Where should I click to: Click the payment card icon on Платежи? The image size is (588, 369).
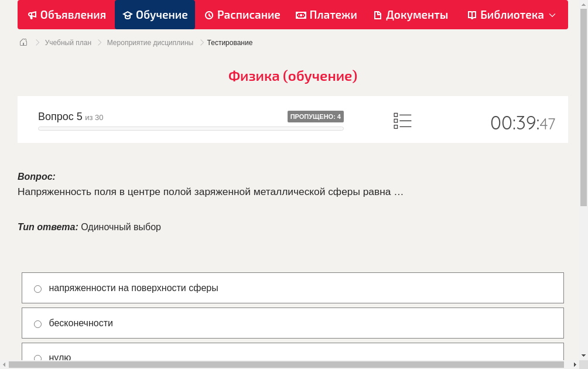pyautogui.click(x=300, y=15)
